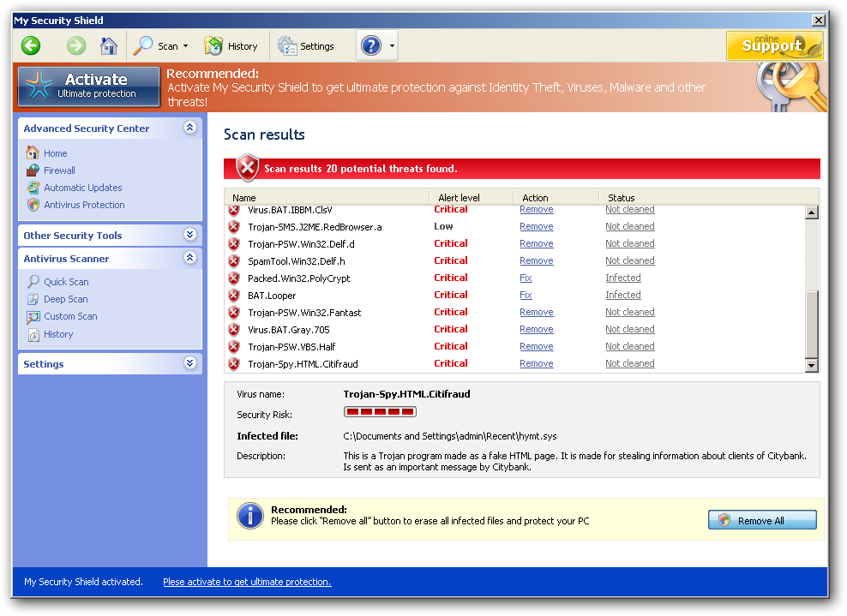Click threat icon for Trojan-Spy.HTML.Citifraud
This screenshot has height=616, width=847.
click(234, 364)
